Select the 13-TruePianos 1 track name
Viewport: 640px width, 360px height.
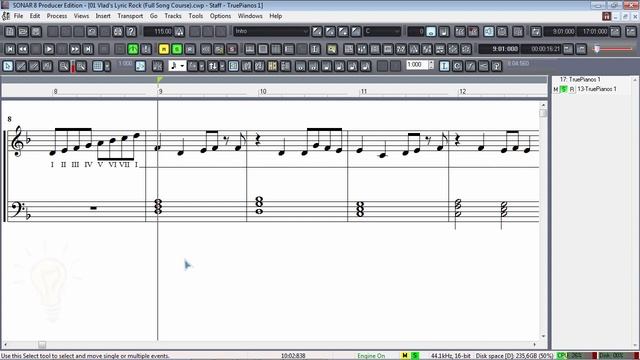(597, 89)
